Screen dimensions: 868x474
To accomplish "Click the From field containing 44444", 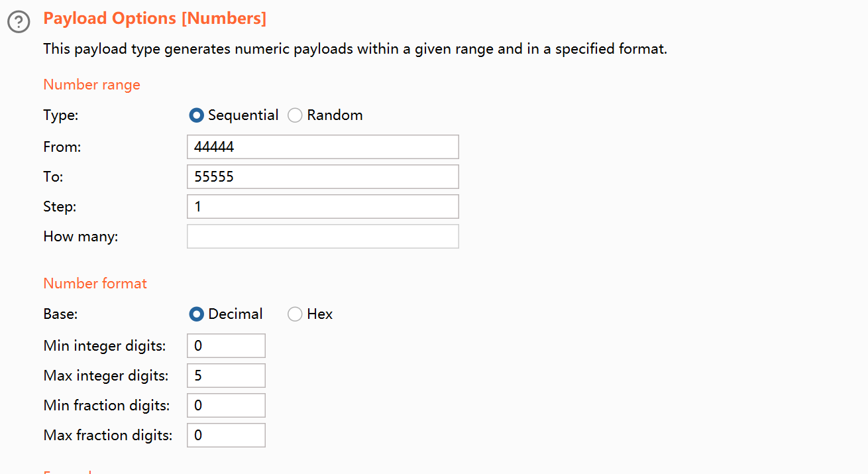I will coord(323,147).
